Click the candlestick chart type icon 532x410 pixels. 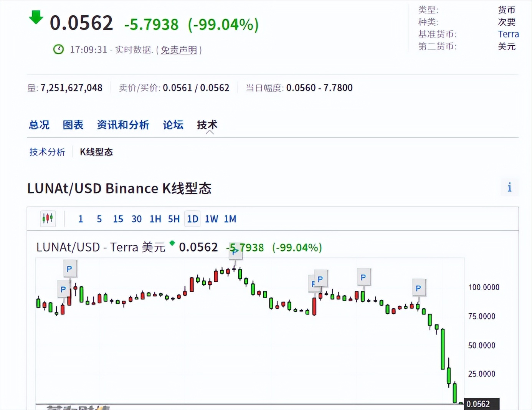pos(48,218)
